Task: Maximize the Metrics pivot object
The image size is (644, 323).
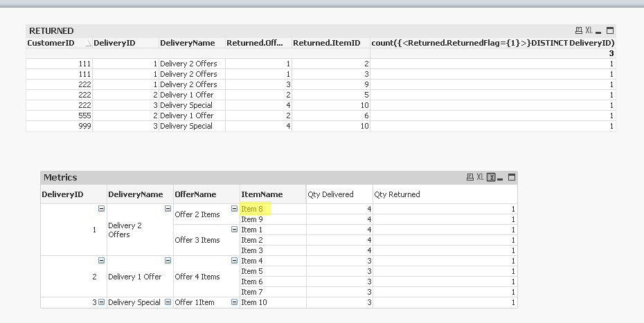Action: [x=511, y=177]
